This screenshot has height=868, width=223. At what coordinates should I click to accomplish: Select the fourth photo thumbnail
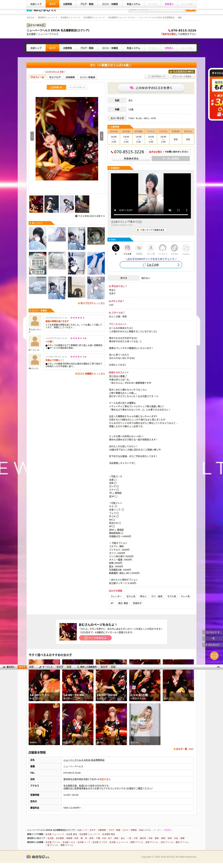pyautogui.click(x=82, y=204)
